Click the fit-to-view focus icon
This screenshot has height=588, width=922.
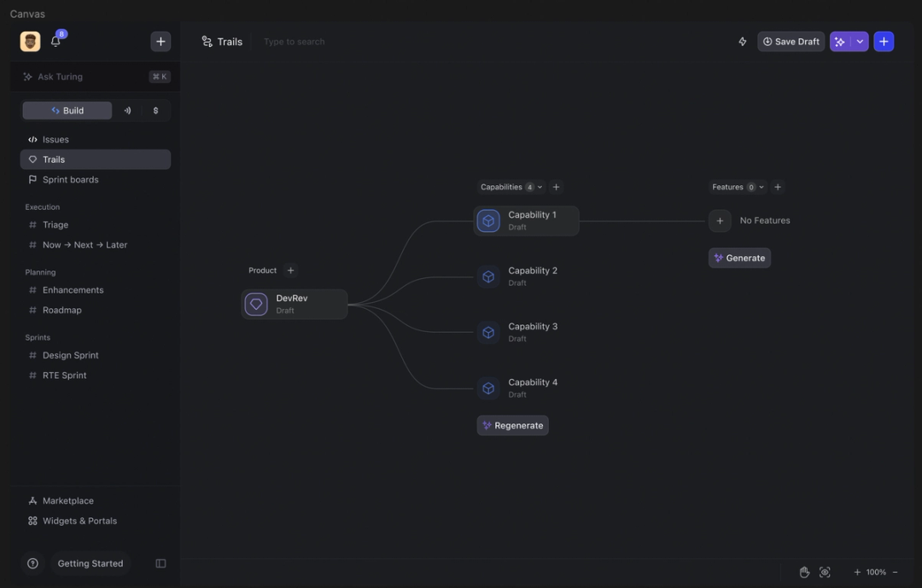(x=825, y=572)
